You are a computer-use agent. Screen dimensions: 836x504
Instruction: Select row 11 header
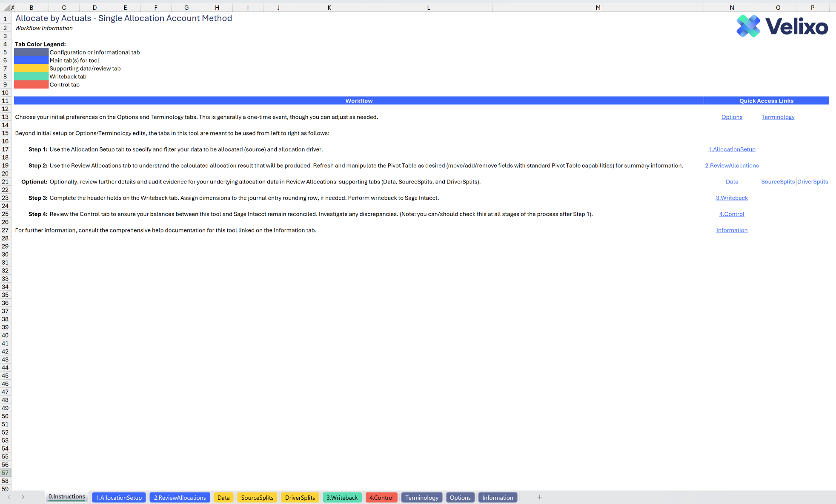pos(5,101)
